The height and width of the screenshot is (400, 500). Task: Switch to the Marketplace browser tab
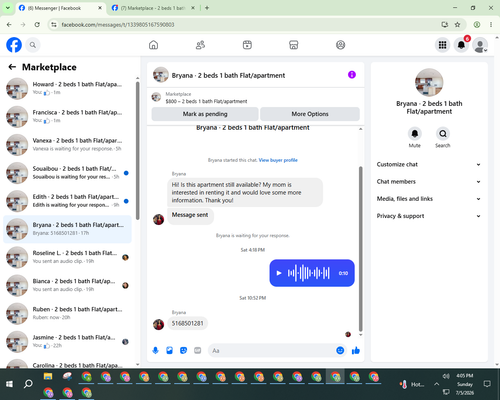pos(154,8)
